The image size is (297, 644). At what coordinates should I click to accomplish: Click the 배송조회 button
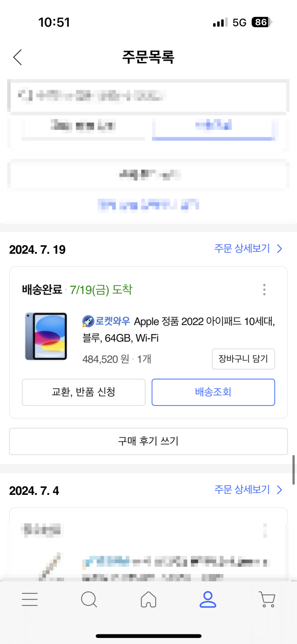(x=213, y=392)
